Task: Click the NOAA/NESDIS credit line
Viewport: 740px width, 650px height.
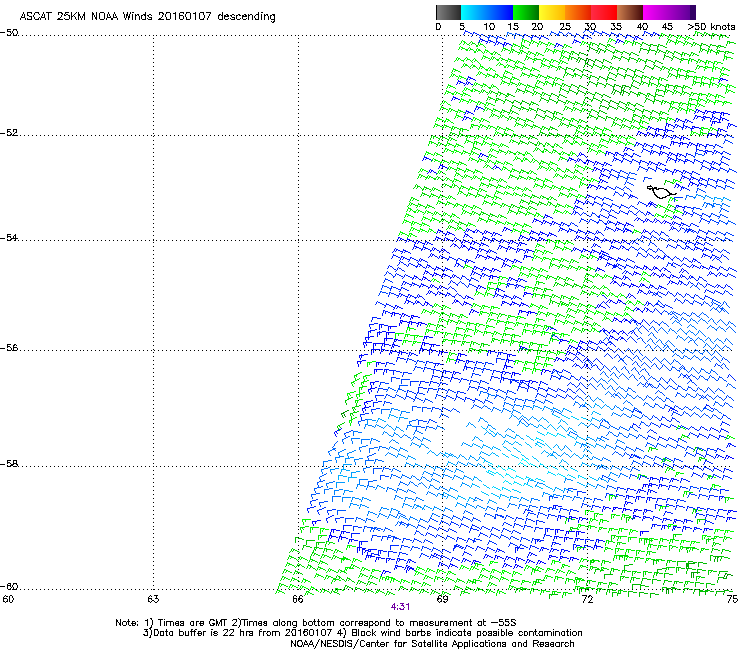Action: [x=432, y=644]
